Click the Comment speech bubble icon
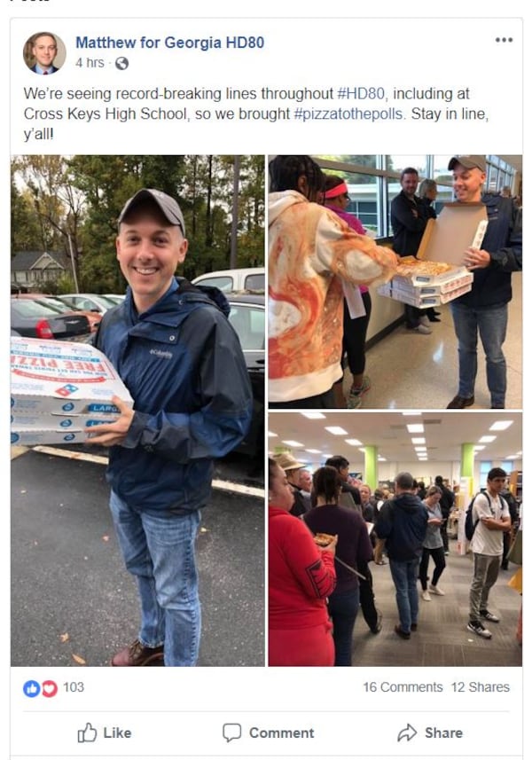This screenshot has height=760, width=532. (231, 733)
